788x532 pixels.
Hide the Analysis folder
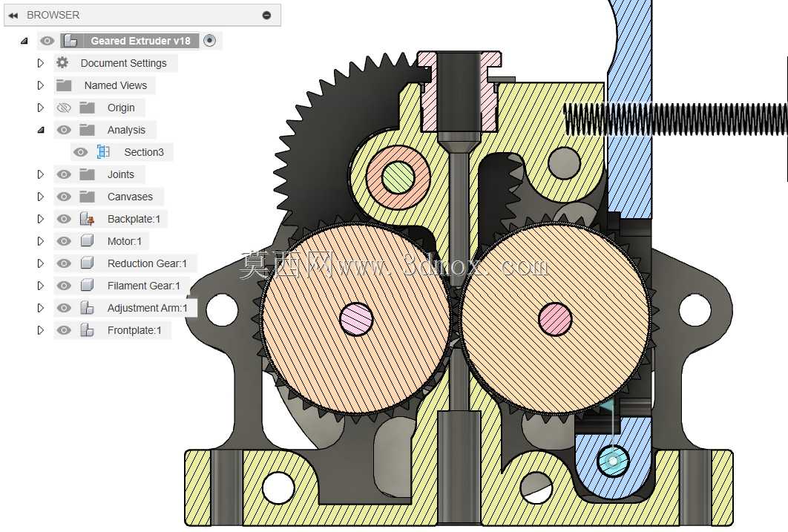click(x=64, y=130)
